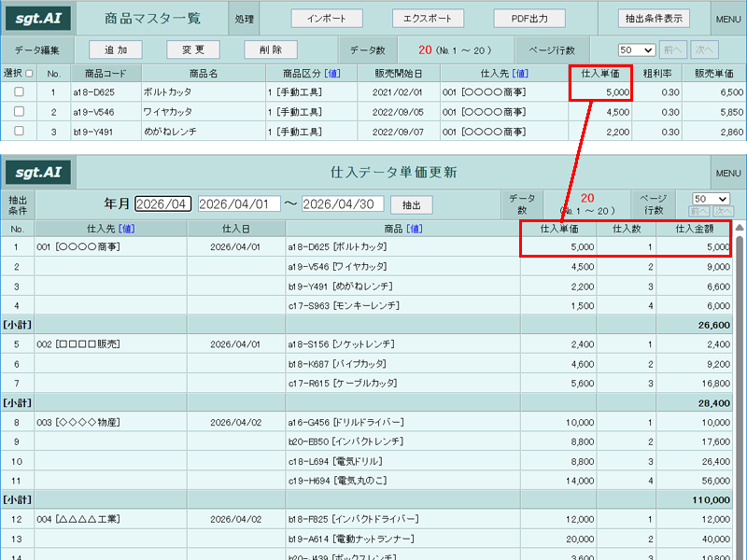Click supplier 004 [△△△△工業] cell
Screen dimensions: 747x560
(110, 519)
